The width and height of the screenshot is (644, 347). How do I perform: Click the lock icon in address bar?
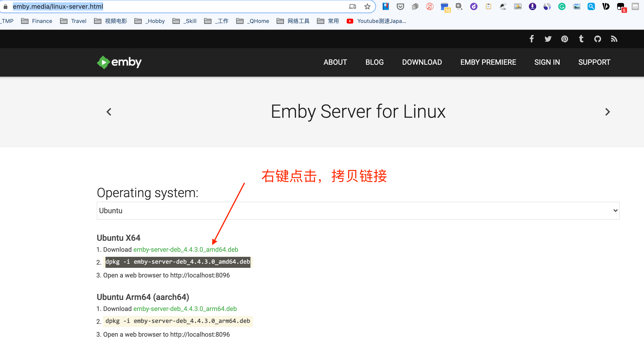pyautogui.click(x=6, y=6)
